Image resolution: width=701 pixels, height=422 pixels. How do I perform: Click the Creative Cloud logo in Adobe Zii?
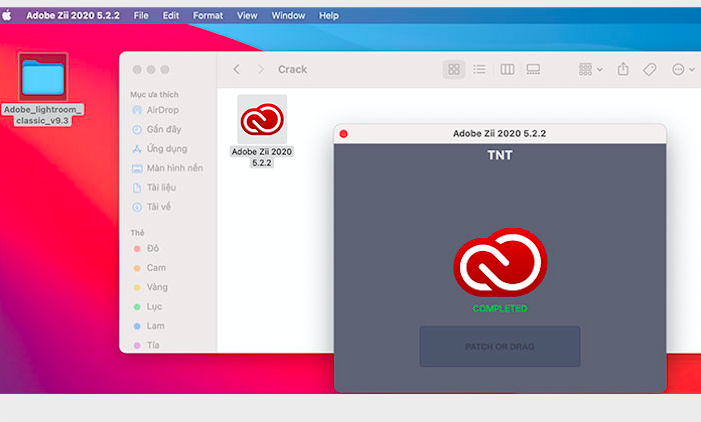coord(500,262)
